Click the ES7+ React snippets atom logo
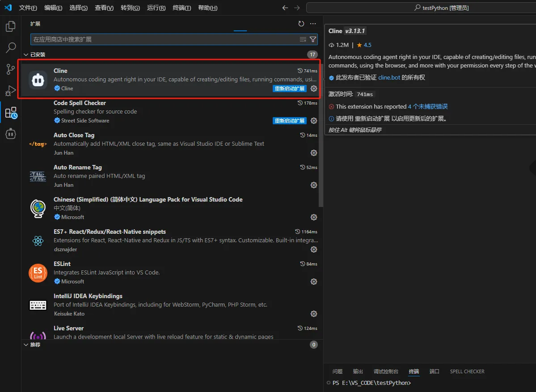536x392 pixels. coord(38,241)
